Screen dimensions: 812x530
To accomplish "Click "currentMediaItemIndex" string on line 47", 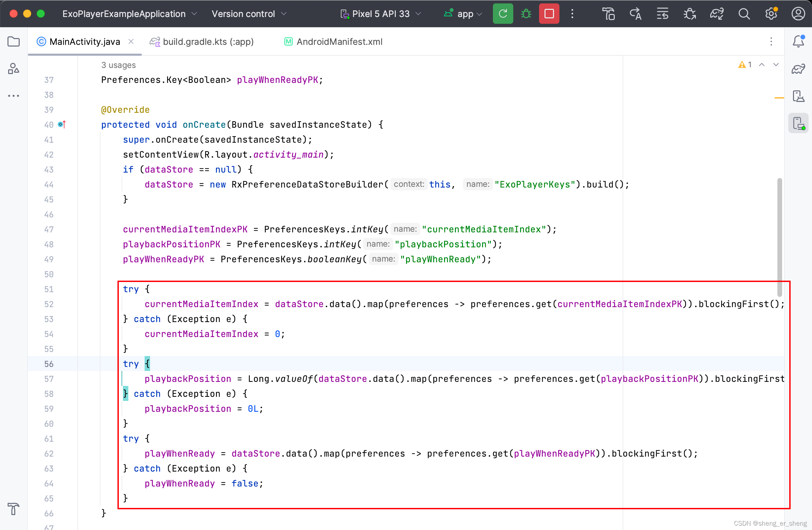I will coord(484,229).
